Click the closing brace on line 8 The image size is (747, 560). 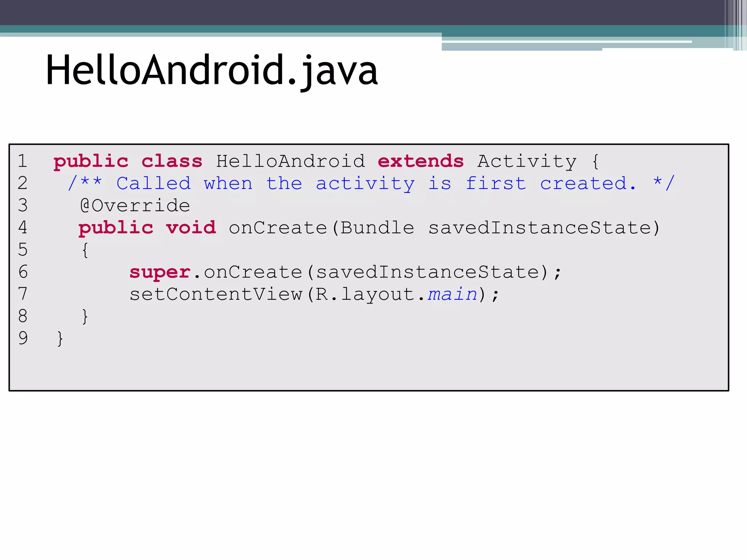(85, 316)
